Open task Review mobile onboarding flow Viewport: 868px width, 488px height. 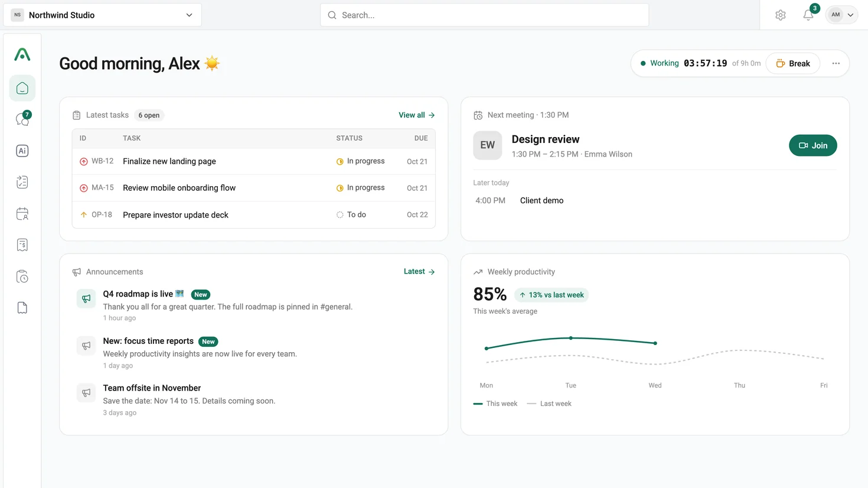click(180, 188)
